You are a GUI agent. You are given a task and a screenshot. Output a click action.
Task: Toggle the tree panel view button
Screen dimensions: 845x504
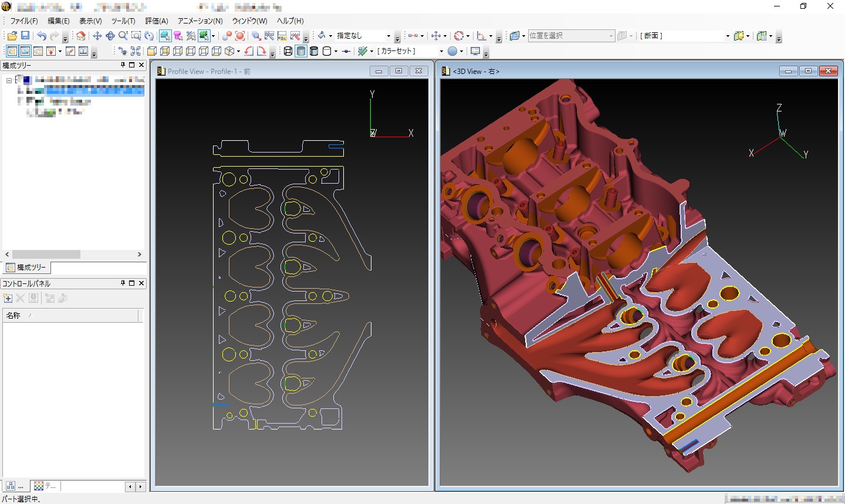(x=12, y=51)
